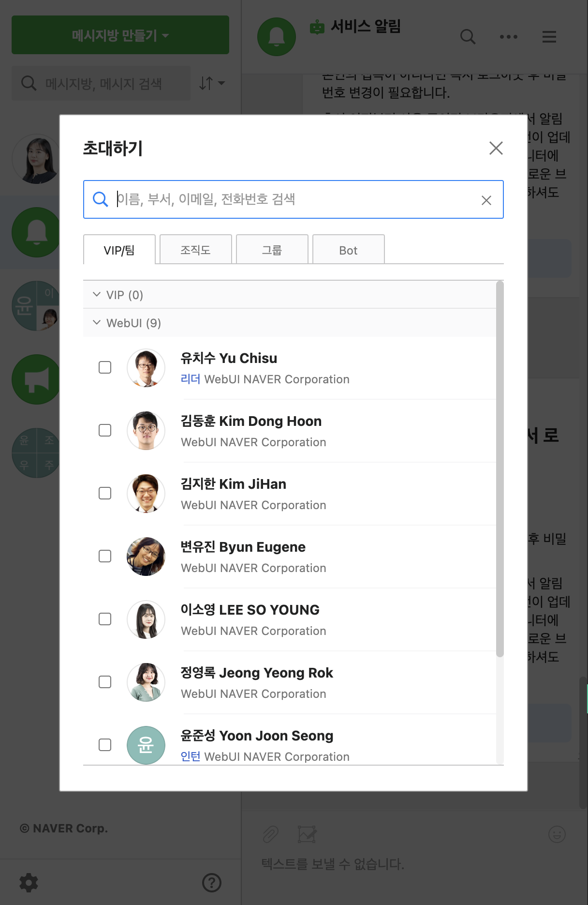The image size is (588, 905).
Task: Switch to the VIP/팀 tab
Action: (119, 250)
